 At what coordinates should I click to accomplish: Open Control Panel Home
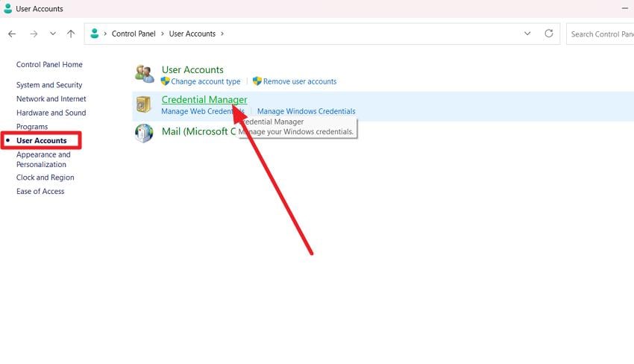pyautogui.click(x=49, y=64)
